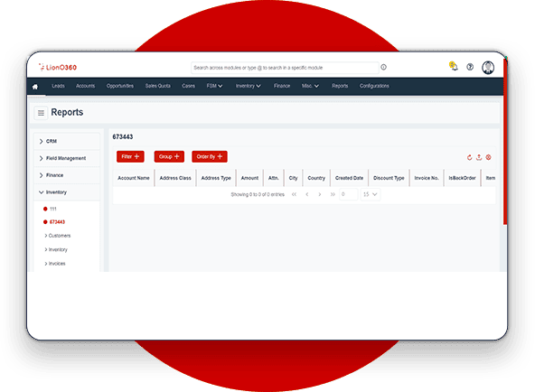The width and height of the screenshot is (535, 392).
Task: Select the LionO360 logo
Action: pyautogui.click(x=58, y=67)
